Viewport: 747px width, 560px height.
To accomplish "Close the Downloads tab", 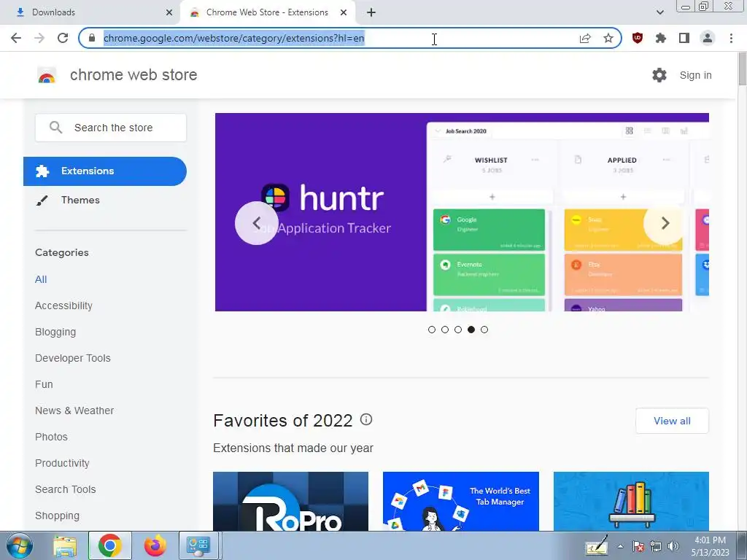I will pyautogui.click(x=169, y=12).
